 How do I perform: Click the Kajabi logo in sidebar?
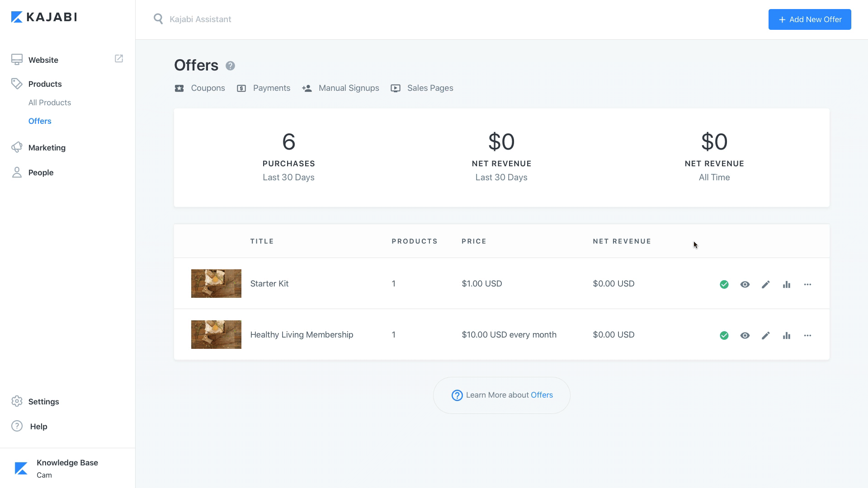[44, 17]
